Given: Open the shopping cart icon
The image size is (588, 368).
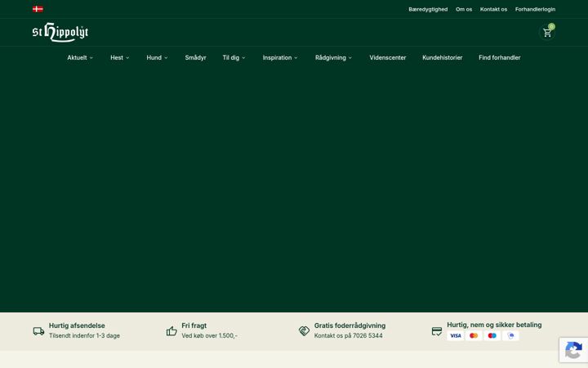Looking at the screenshot, I should (x=547, y=33).
